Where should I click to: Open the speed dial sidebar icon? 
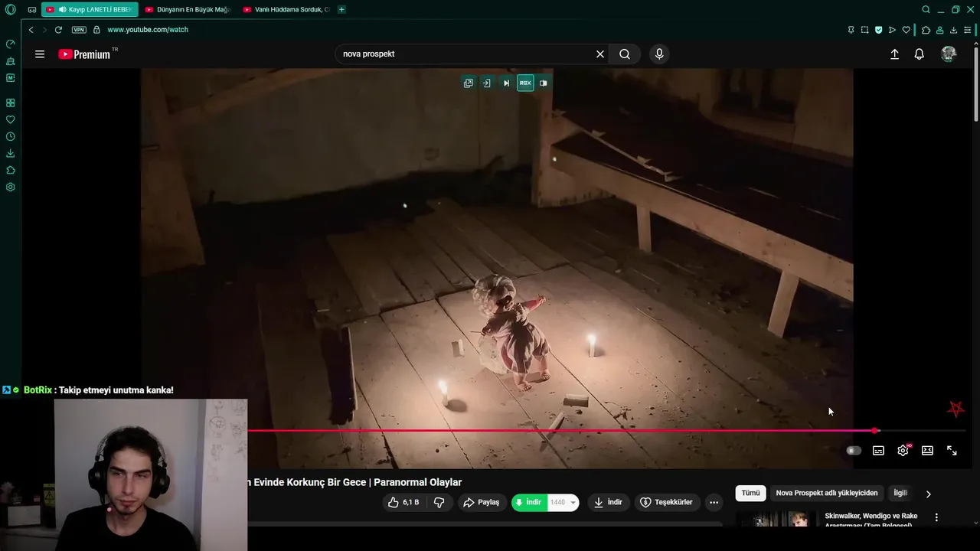pyautogui.click(x=11, y=44)
